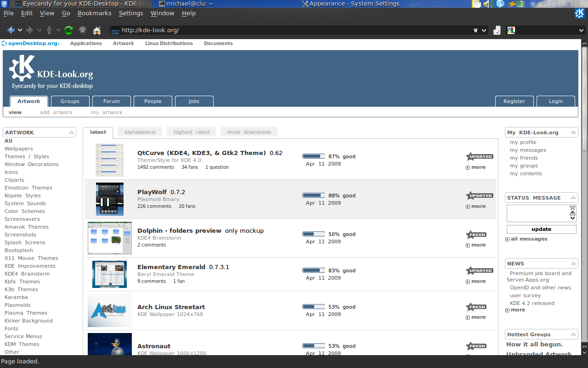The image size is (588, 368).
Task: Click the Elementary Emerald 83% rating bar
Action: tap(313, 270)
